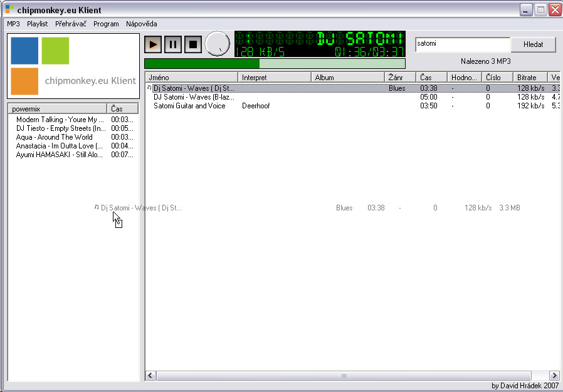Click the Play button
Viewport: 563px width, 392px height.
(x=153, y=44)
